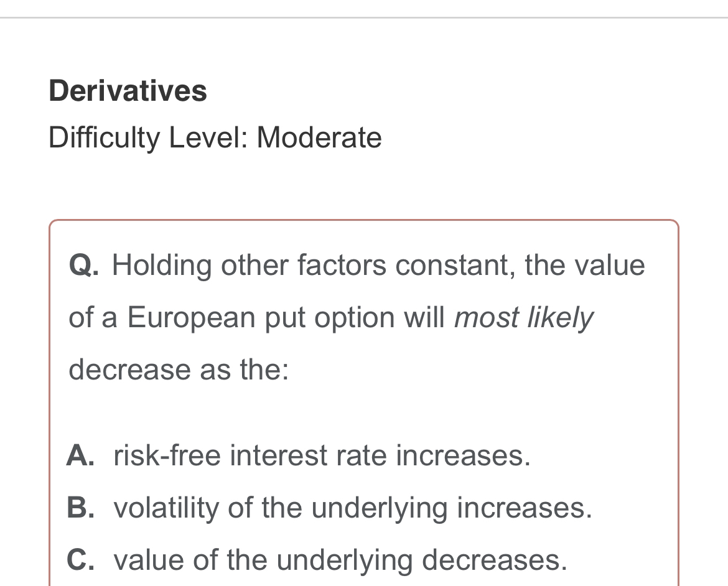Viewport: 728px width, 586px height.
Task: Click the bold "A." option letter
Action: pyautogui.click(x=81, y=455)
